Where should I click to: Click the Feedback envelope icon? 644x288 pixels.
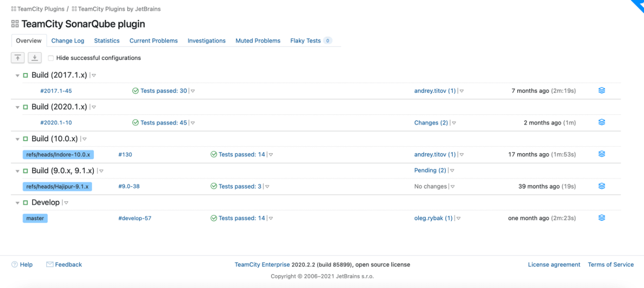[x=49, y=265]
